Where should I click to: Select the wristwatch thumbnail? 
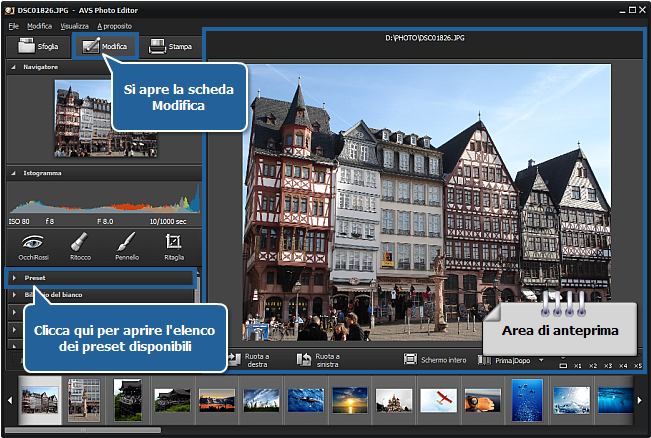click(482, 400)
